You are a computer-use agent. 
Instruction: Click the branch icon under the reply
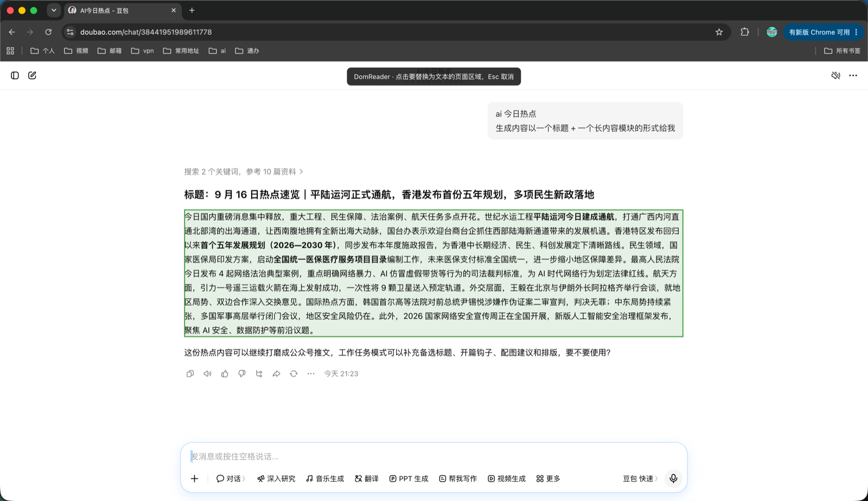click(x=259, y=374)
